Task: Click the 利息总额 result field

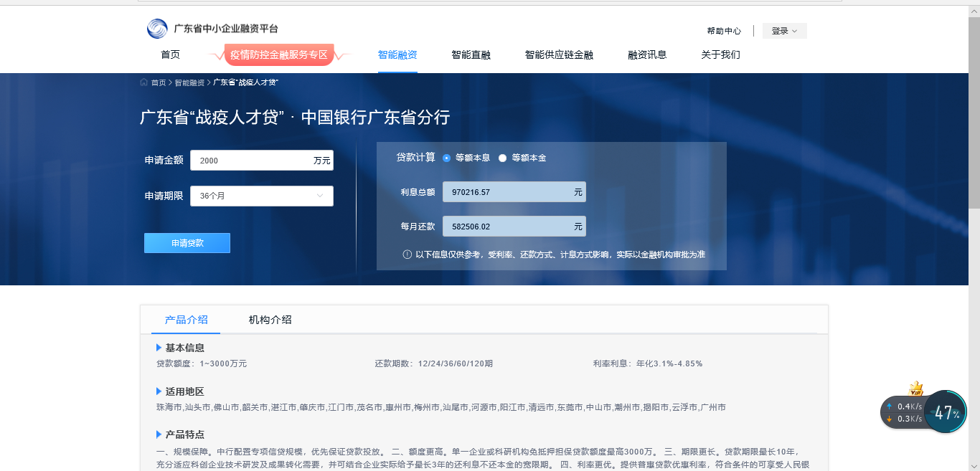Action: click(x=514, y=192)
